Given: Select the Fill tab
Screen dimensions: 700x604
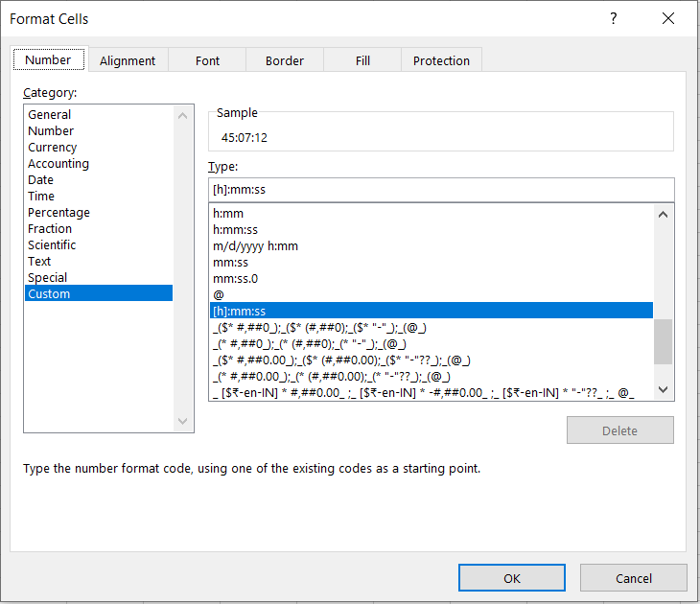Looking at the screenshot, I should [362, 60].
